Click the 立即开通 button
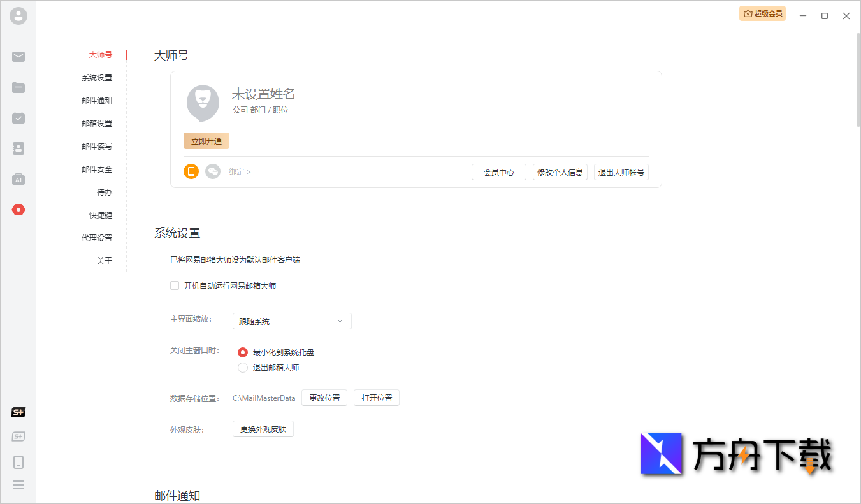This screenshot has height=504, width=861. pyautogui.click(x=206, y=141)
